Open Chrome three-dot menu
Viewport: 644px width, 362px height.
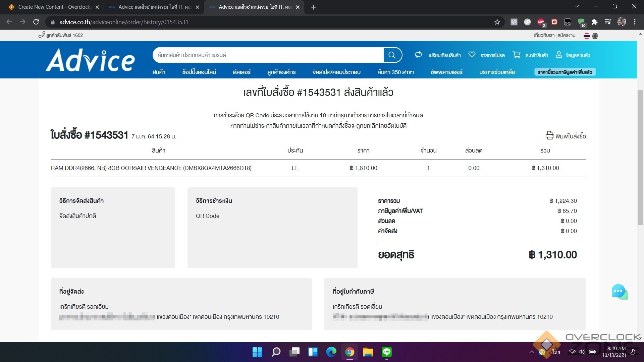[635, 22]
